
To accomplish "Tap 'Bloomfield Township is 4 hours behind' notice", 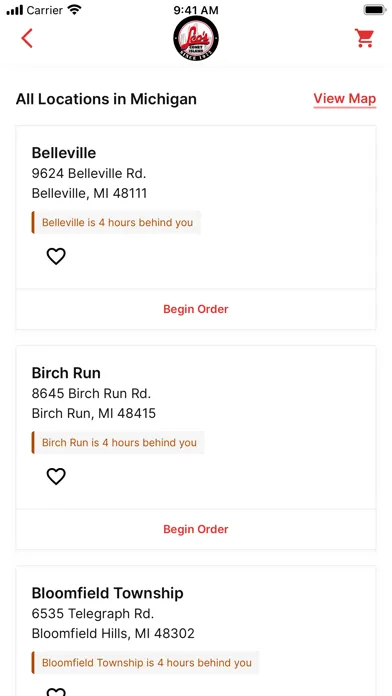I will click(x=146, y=663).
